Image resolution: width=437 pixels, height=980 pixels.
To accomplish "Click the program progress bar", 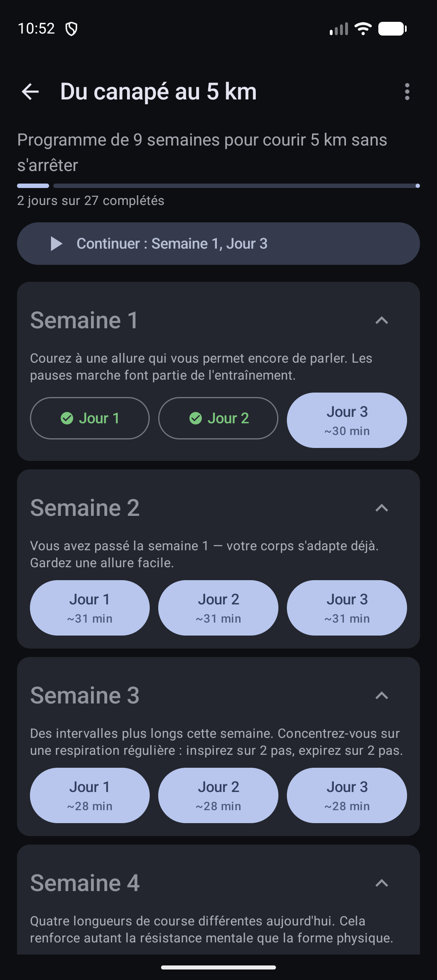I will point(218,186).
